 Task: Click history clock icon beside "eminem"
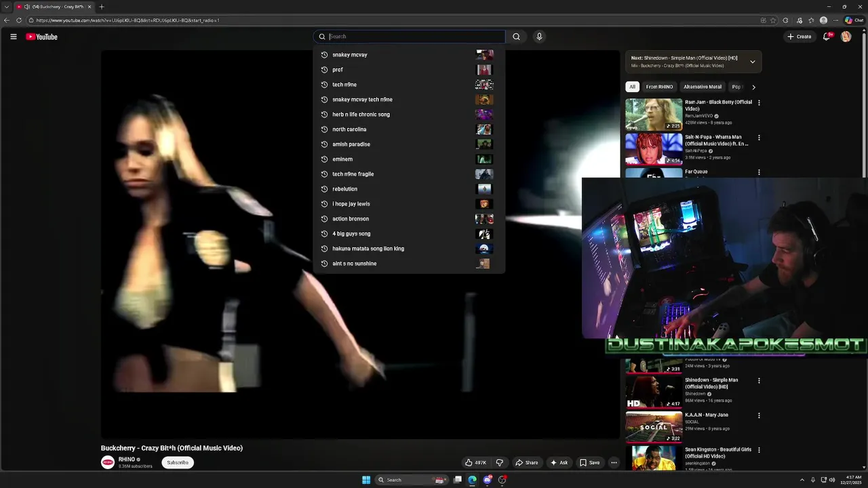pos(324,159)
